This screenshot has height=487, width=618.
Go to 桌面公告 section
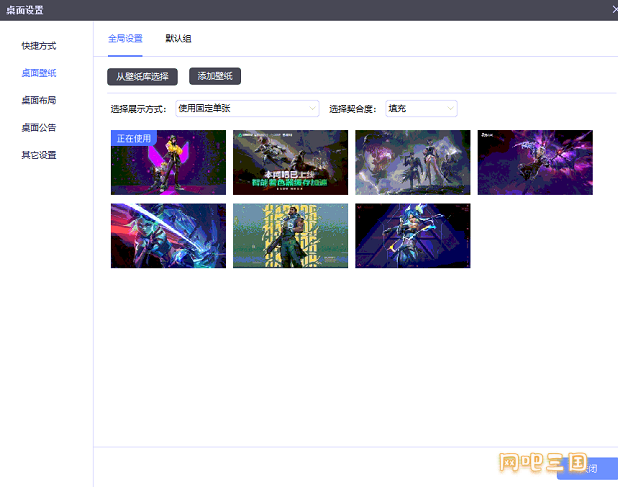point(39,128)
